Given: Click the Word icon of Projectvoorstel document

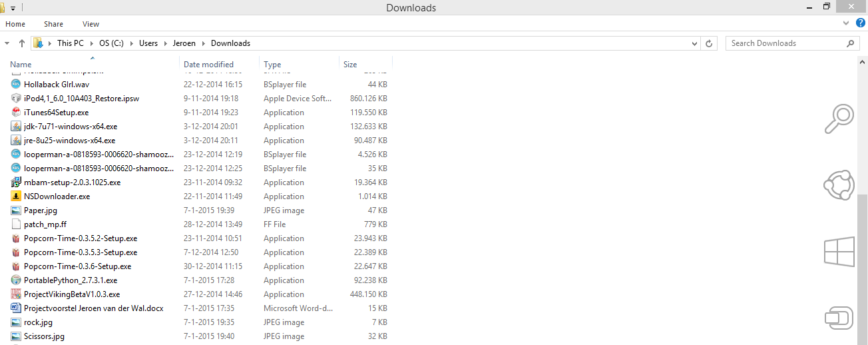Looking at the screenshot, I should coord(17,308).
